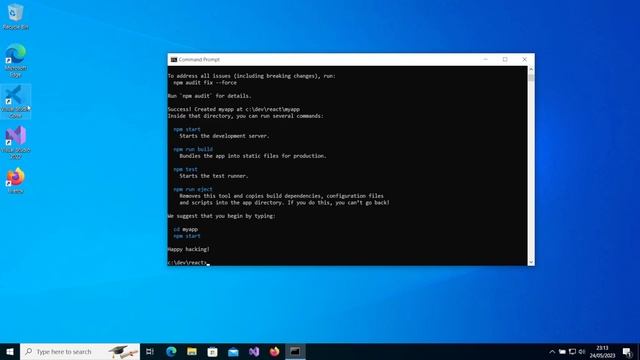The image size is (640, 360).
Task: Select the Visual Studio Code desktop shortcut
Action: 16,102
